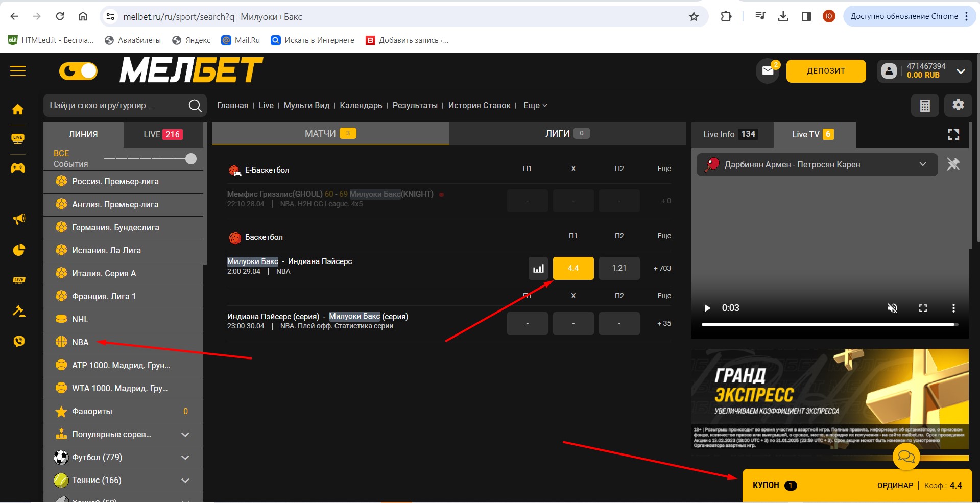The height and width of the screenshot is (503, 980).
Task: Switch to the ЛИГИ tab
Action: 567,134
